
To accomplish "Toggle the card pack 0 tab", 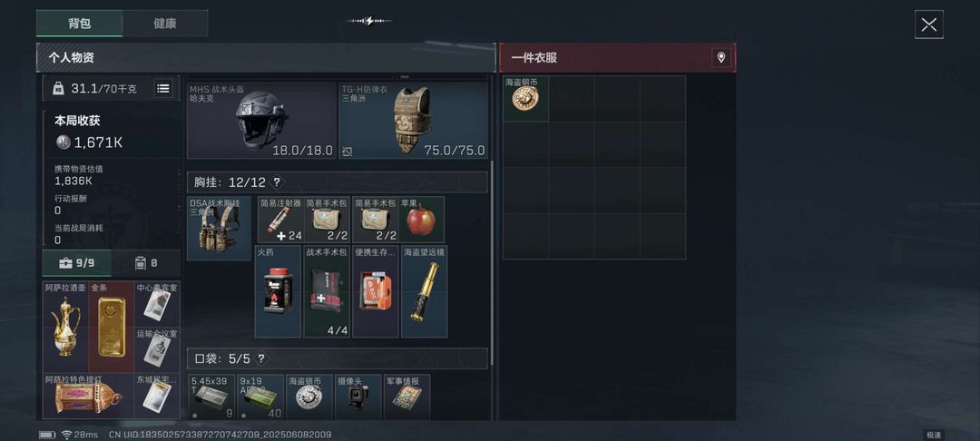I will pos(146,263).
